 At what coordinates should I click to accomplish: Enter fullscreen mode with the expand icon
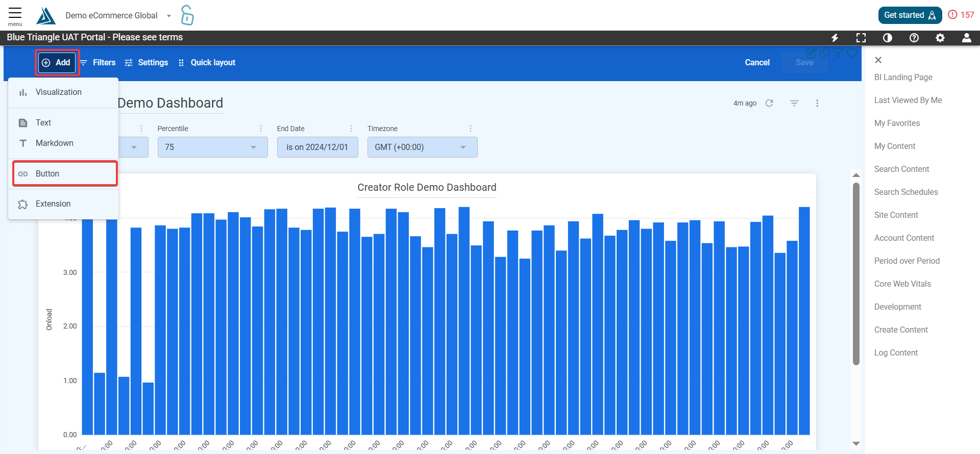[x=861, y=38]
